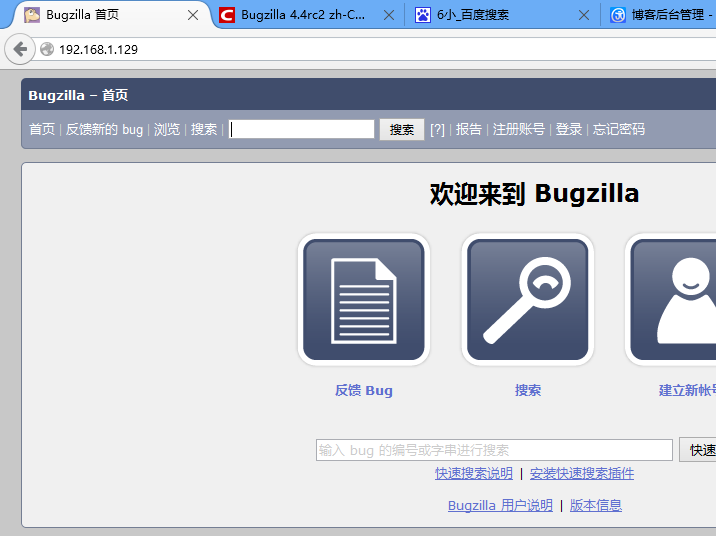Open 登录 in the navigation bar
The height and width of the screenshot is (536, 716).
coord(569,129)
